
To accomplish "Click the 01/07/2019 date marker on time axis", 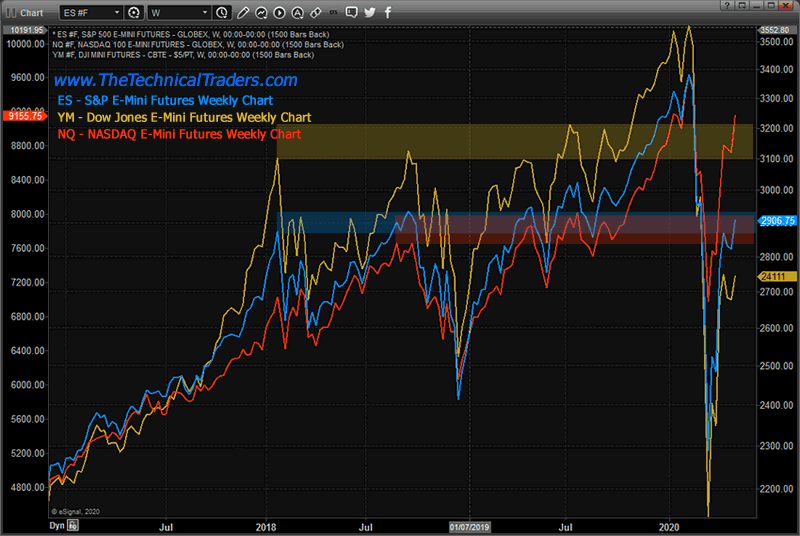I will 468,524.
